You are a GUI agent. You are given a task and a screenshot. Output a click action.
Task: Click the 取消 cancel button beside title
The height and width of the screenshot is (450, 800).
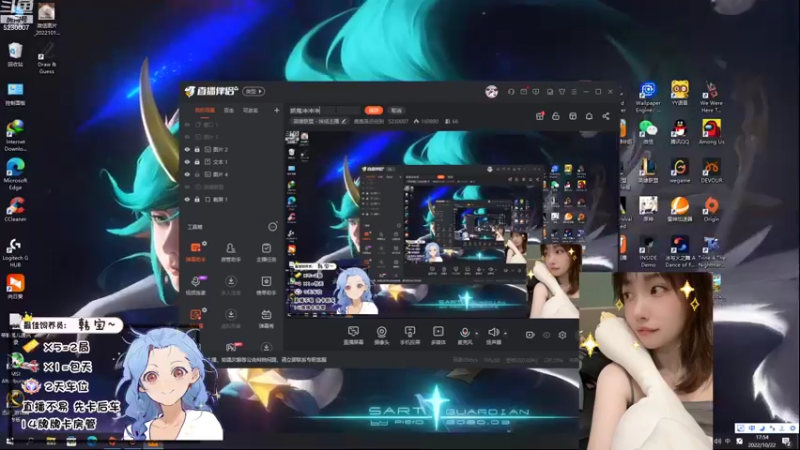tap(396, 110)
